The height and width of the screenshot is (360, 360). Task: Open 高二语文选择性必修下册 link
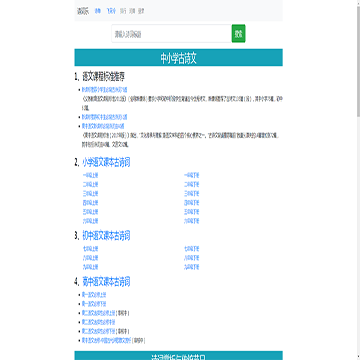(x=99, y=331)
